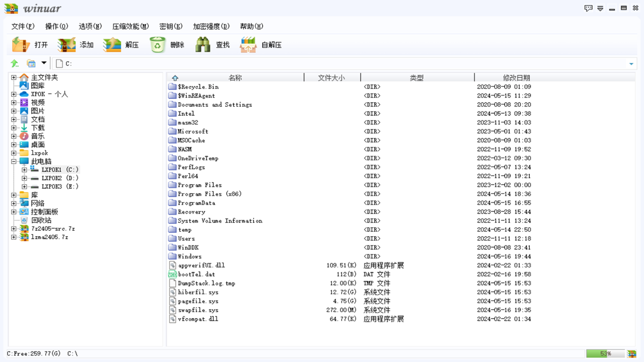This screenshot has height=362, width=644.
Task: Open the dropdown arrow next to the folder-view icon
Action: (x=43, y=63)
